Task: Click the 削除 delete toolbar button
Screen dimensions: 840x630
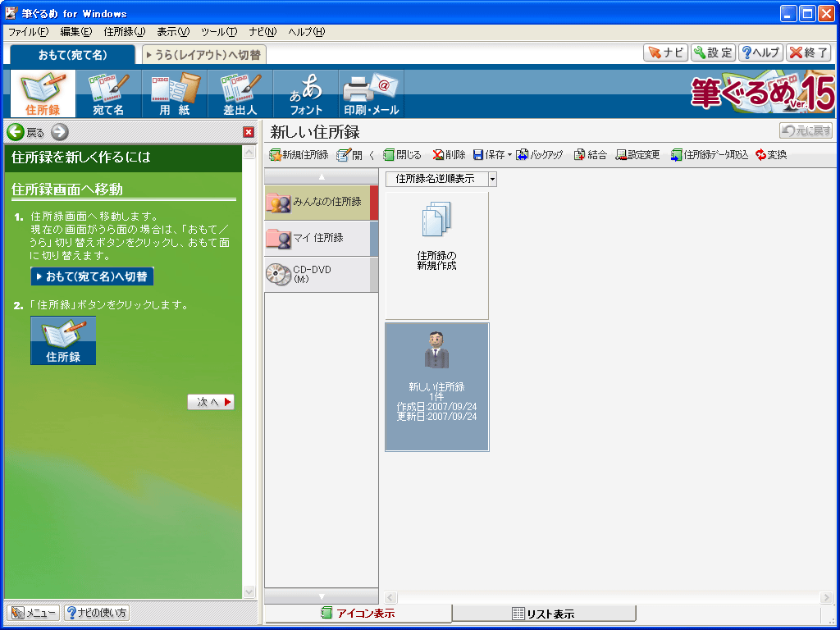Action: [x=449, y=155]
